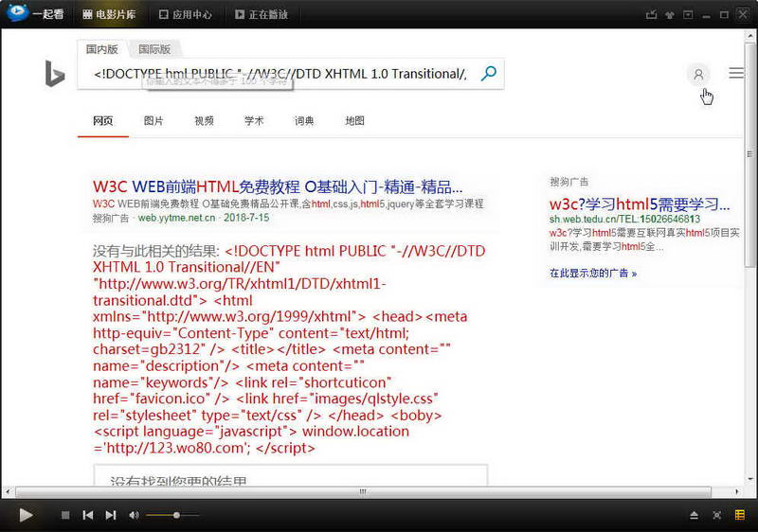Select the 词典 results category
The image size is (758, 532).
click(304, 120)
